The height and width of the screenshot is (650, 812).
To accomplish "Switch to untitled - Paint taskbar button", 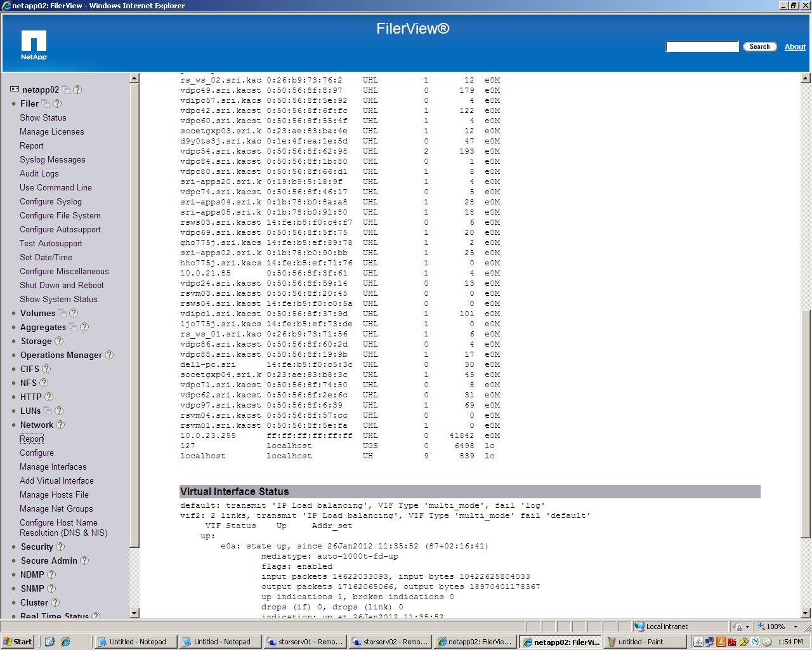I will pyautogui.click(x=645, y=642).
